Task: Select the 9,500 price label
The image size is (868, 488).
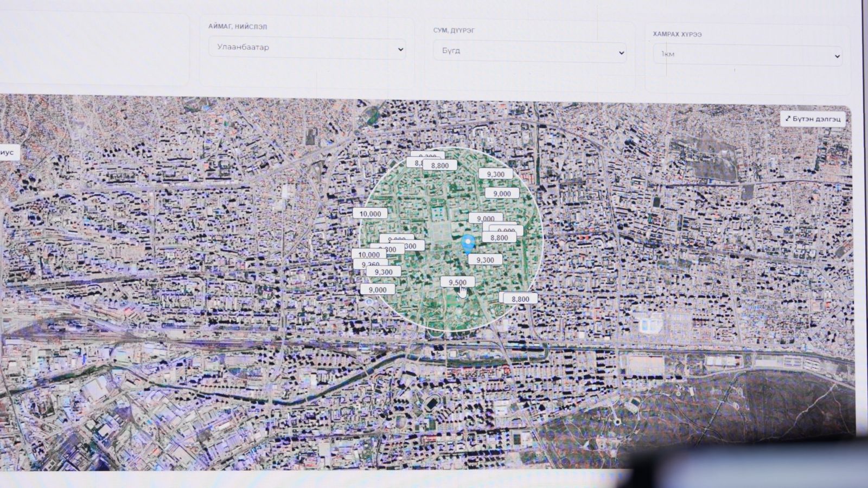Action: (x=457, y=282)
